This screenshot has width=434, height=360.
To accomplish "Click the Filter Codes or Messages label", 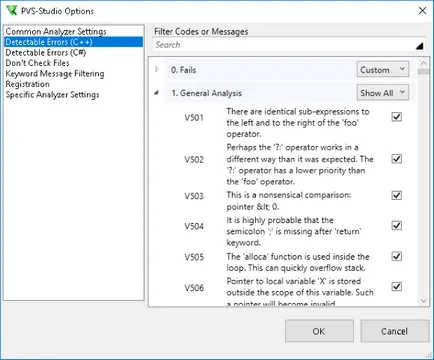I will pos(201,32).
